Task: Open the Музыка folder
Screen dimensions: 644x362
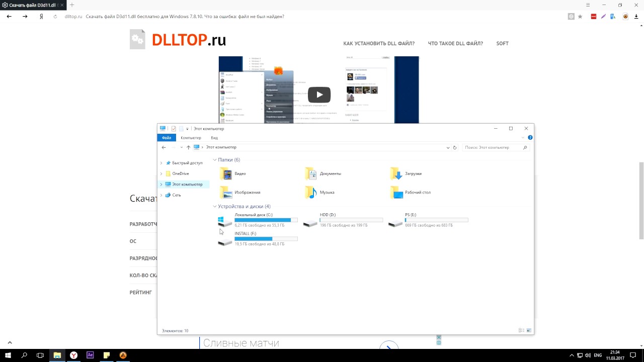Action: (x=319, y=192)
